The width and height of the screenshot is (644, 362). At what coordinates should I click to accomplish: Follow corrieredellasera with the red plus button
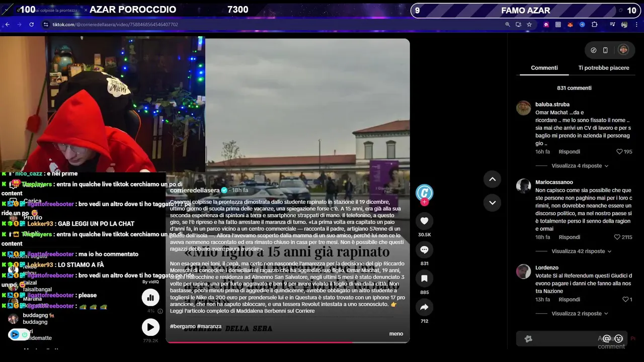(424, 202)
